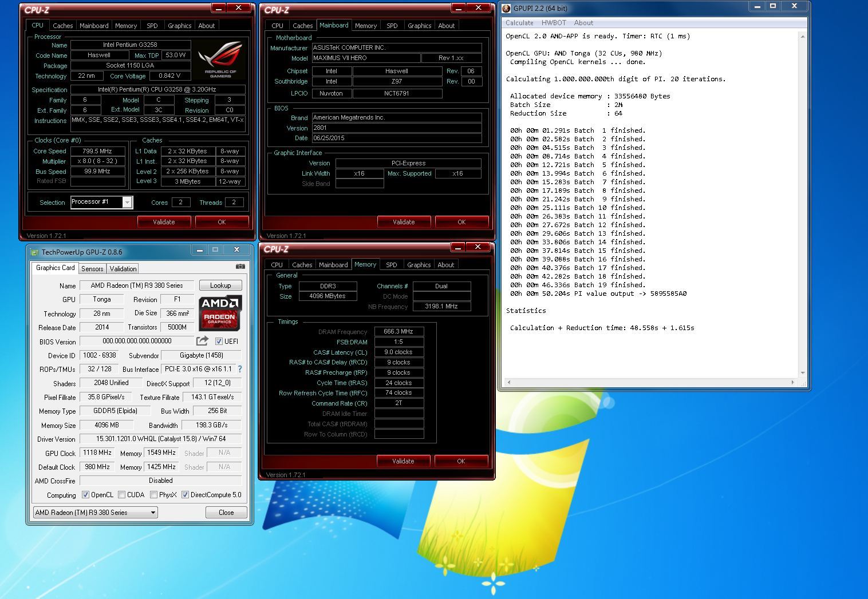Click the GPUPI horizontal scrollbar right arrow
Screen dimensions: 868x599
(x=792, y=382)
